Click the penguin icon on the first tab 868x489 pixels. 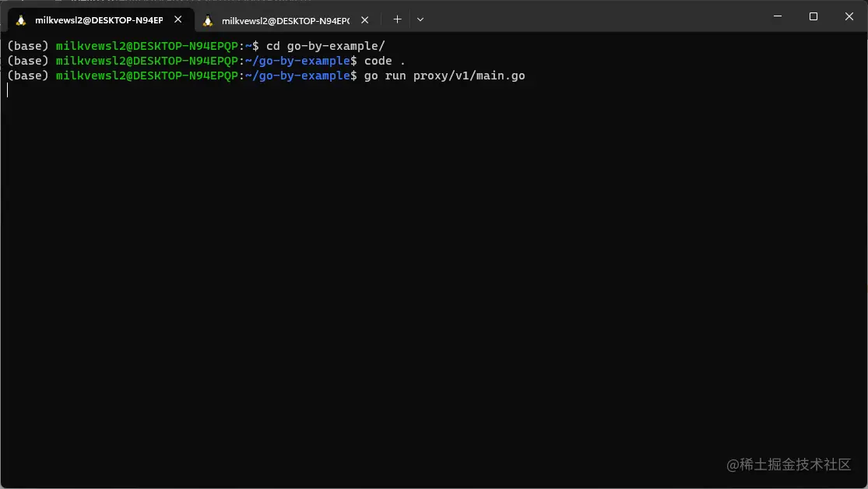pos(21,20)
